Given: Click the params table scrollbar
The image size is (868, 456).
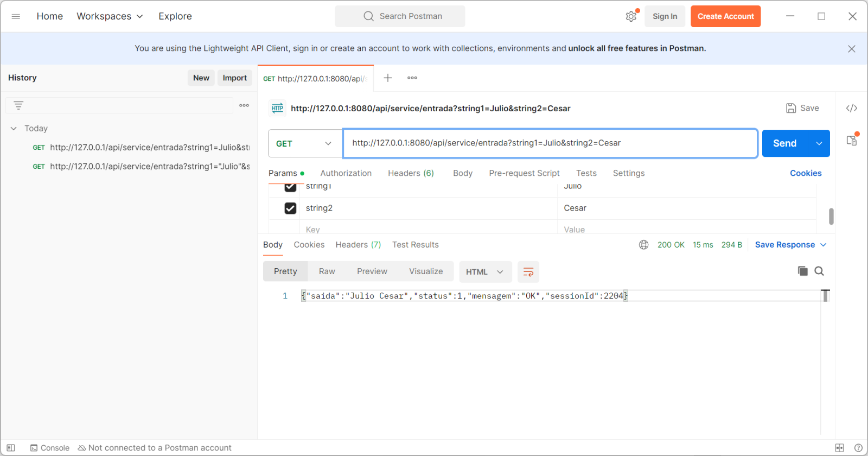Looking at the screenshot, I should (x=831, y=216).
